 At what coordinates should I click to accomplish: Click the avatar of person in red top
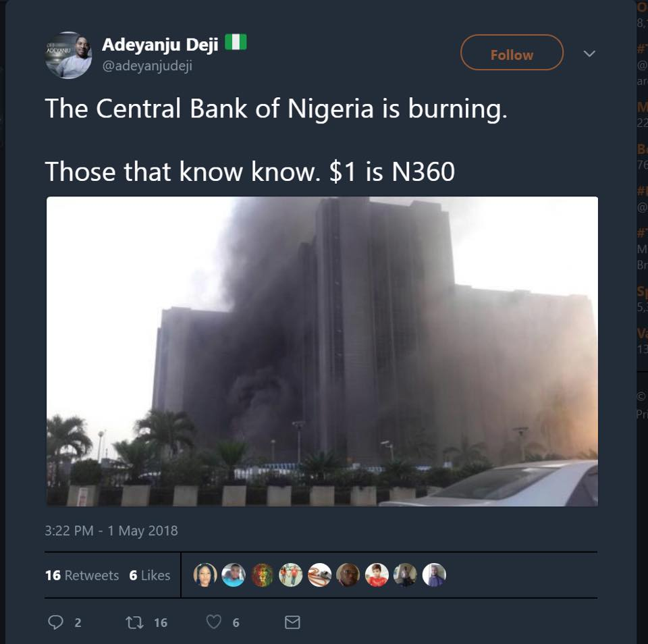coord(377,574)
